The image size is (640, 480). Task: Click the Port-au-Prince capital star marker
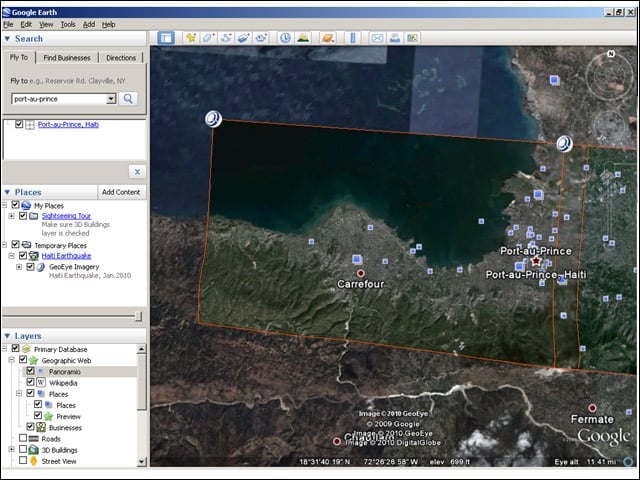coord(536,260)
